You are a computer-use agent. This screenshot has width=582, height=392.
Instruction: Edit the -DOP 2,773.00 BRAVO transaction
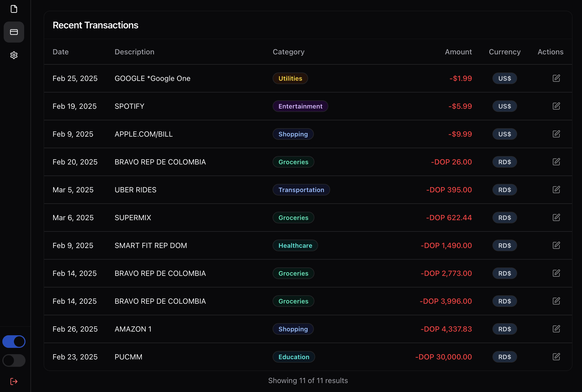556,273
